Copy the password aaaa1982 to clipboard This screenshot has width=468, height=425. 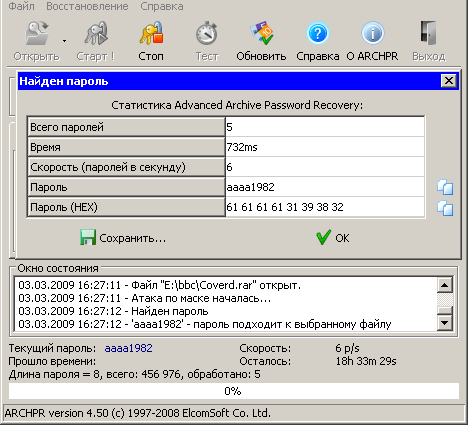tap(445, 187)
